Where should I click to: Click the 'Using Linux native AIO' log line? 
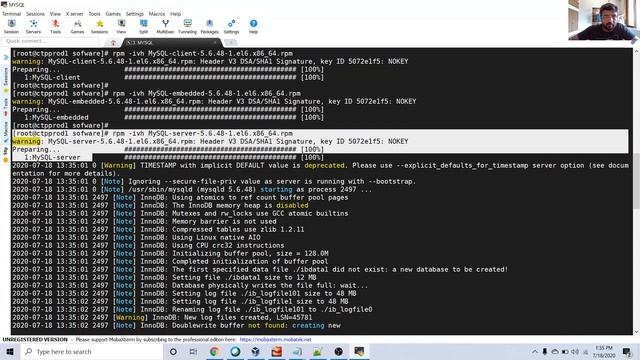tap(136, 238)
